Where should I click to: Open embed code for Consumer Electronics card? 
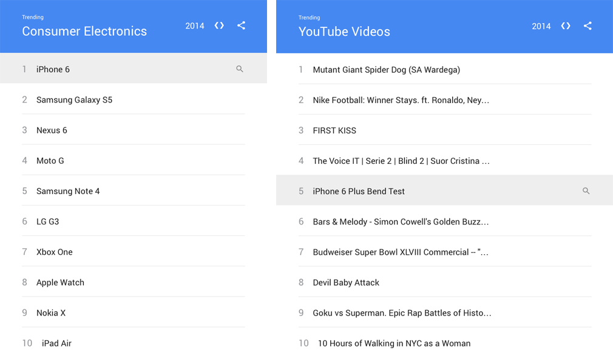tap(219, 25)
